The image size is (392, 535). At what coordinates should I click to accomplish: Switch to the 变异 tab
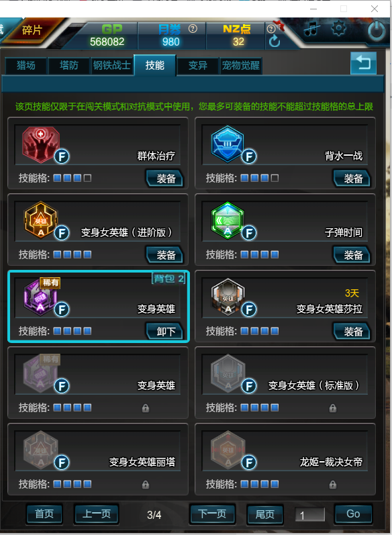(197, 65)
